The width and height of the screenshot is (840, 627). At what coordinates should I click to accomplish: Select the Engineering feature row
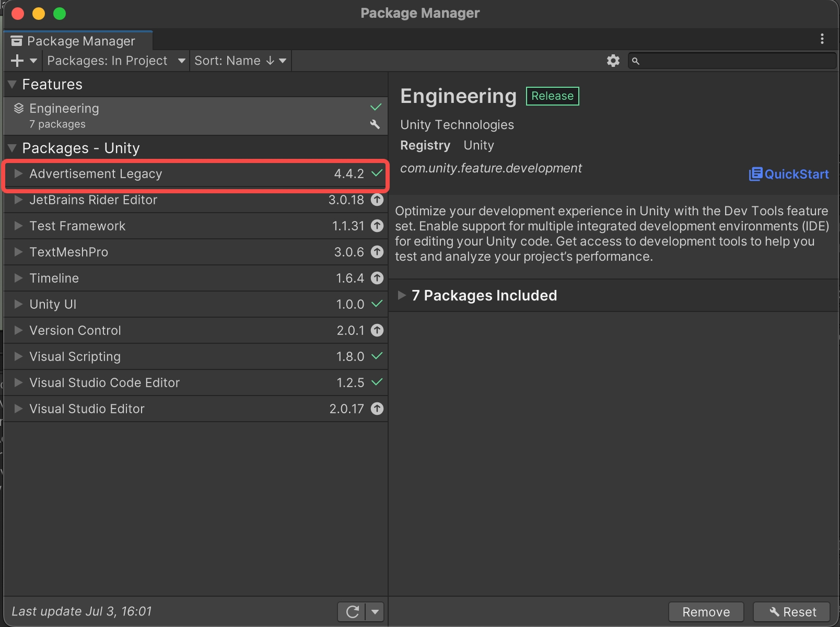click(x=196, y=116)
